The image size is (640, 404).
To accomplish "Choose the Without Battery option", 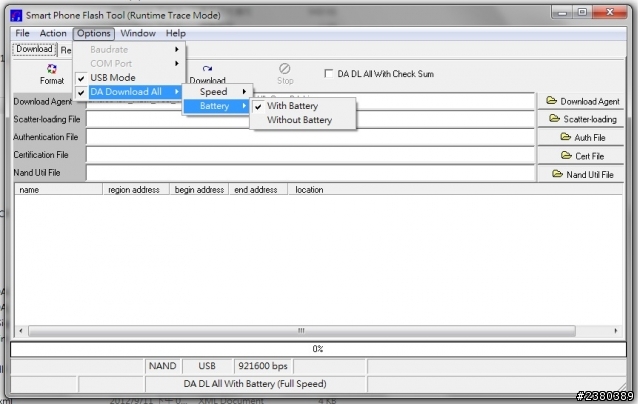I will 303,120.
